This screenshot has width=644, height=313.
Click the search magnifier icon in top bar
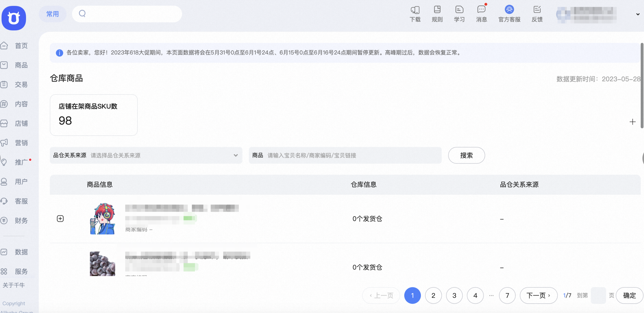coord(82,14)
